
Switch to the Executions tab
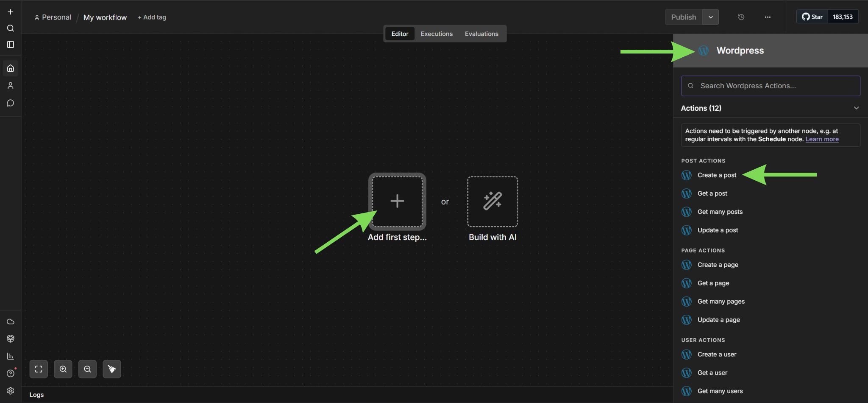point(437,34)
